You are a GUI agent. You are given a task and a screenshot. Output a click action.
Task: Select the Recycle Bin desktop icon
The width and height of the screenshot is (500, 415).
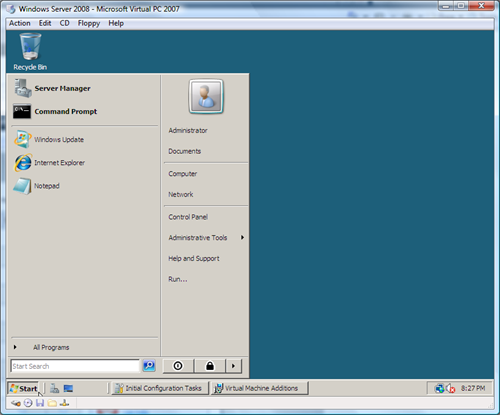30,52
